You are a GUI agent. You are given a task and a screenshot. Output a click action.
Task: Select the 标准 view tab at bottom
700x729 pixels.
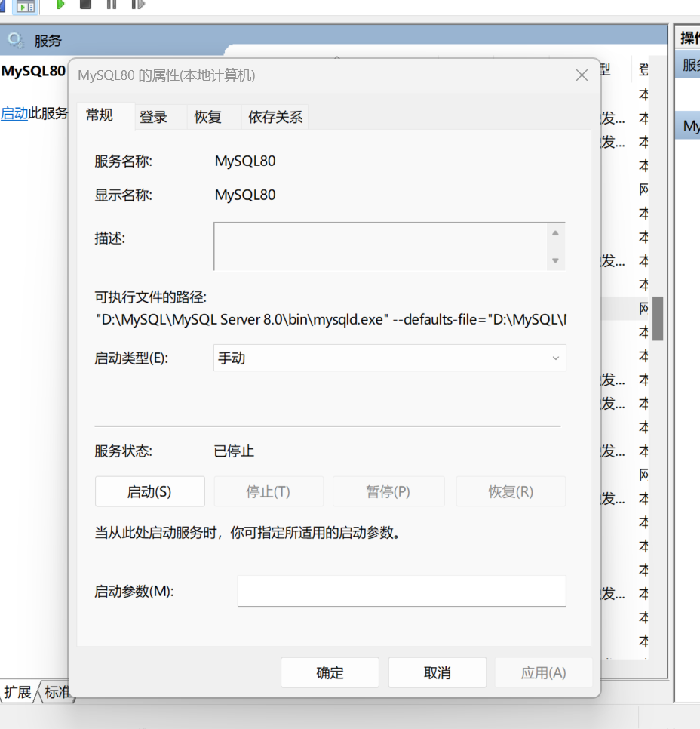point(57,692)
